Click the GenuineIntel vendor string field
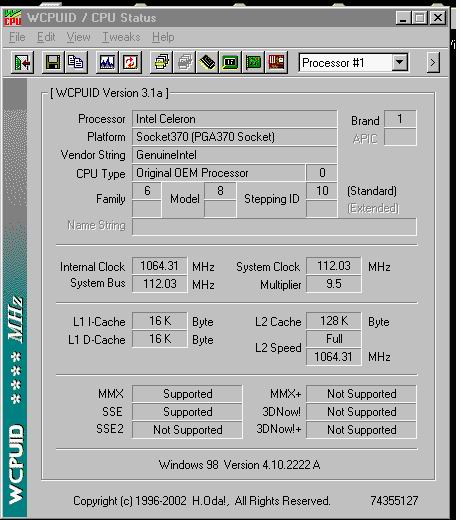 [x=235, y=155]
